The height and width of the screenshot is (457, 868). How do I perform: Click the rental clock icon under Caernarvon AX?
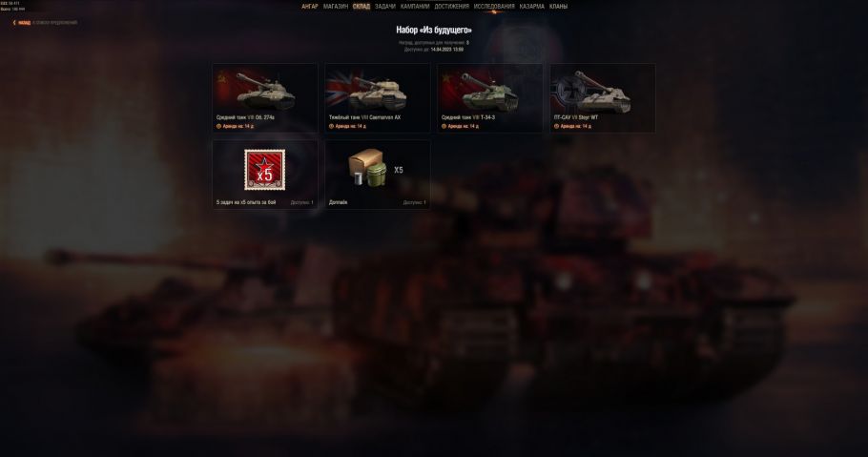[331, 126]
